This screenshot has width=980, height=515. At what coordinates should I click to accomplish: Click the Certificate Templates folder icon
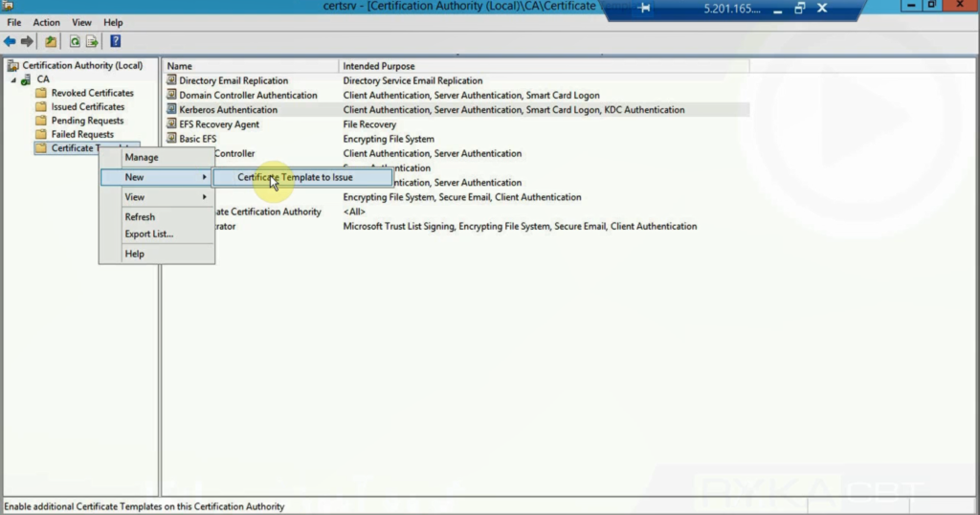tap(41, 148)
